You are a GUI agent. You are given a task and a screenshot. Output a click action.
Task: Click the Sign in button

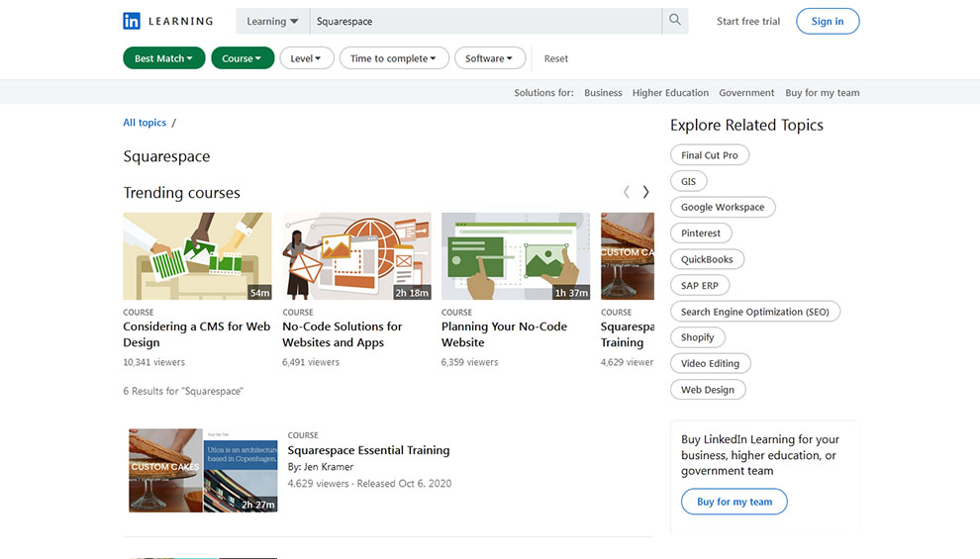(828, 21)
